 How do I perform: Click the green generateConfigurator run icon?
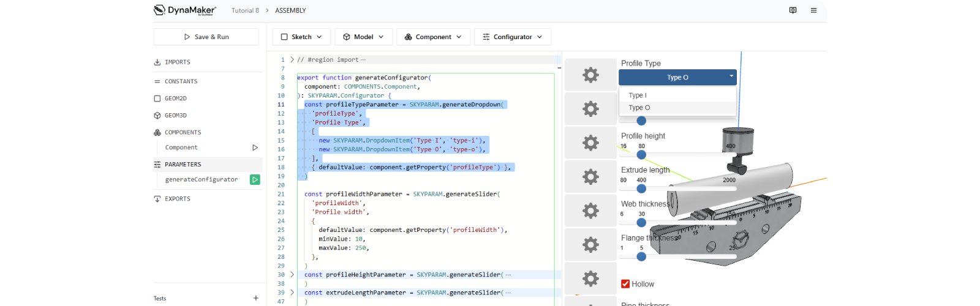pos(255,179)
